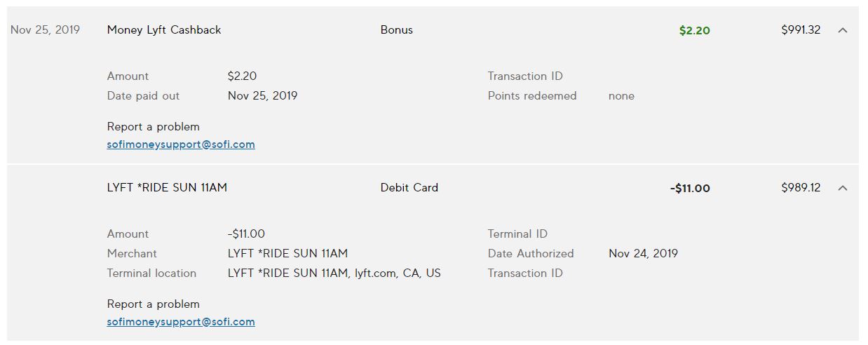The height and width of the screenshot is (345, 868).
Task: Collapse the LYFT ride Debit Card row chevron
Action: tap(843, 188)
